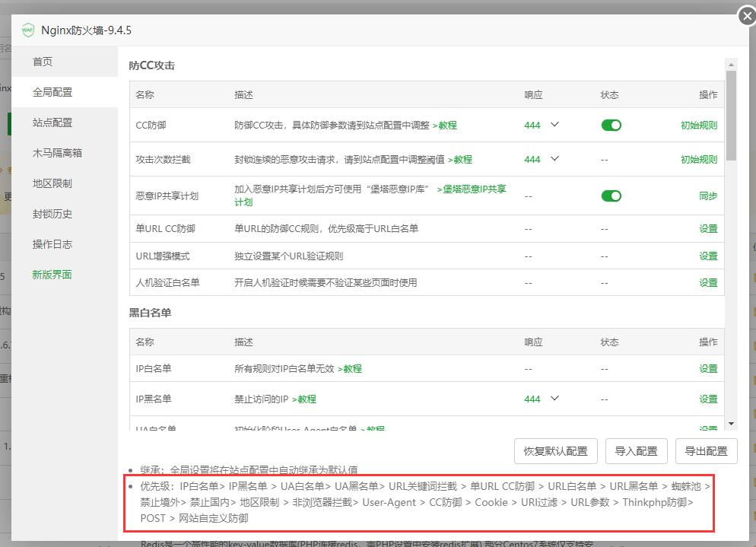Open 设置 for 人机验证白名单
Viewport: 756px width, 547px height.
pyautogui.click(x=708, y=283)
